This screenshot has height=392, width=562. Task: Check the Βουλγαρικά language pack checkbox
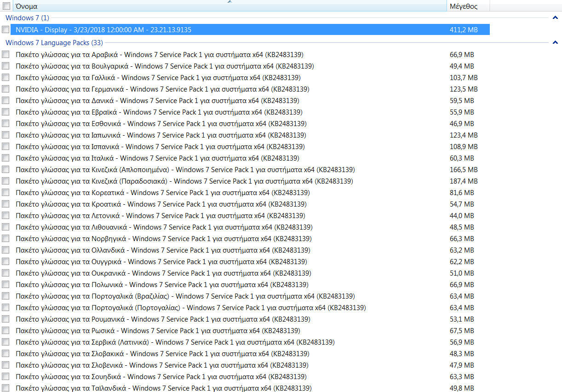(6, 66)
